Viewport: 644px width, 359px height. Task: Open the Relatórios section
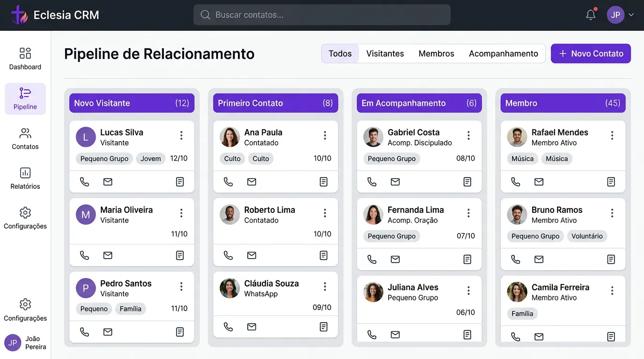[25, 178]
